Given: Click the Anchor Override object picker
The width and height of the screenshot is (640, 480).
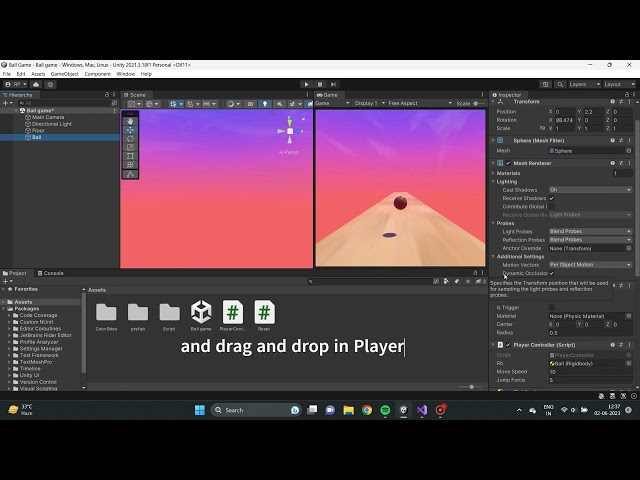Looking at the screenshot, I should pos(629,248).
